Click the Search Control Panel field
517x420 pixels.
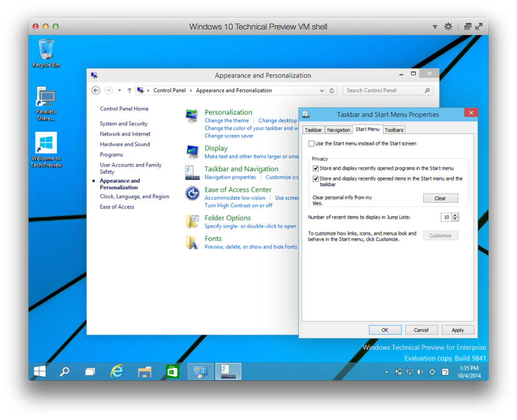[388, 90]
